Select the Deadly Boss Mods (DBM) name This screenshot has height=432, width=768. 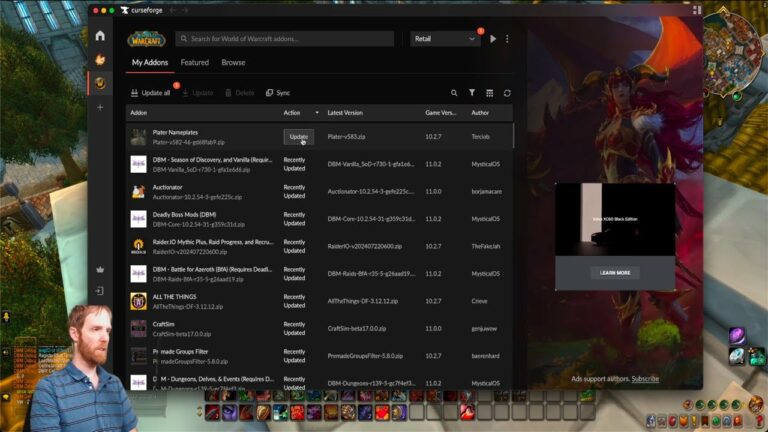coord(184,215)
